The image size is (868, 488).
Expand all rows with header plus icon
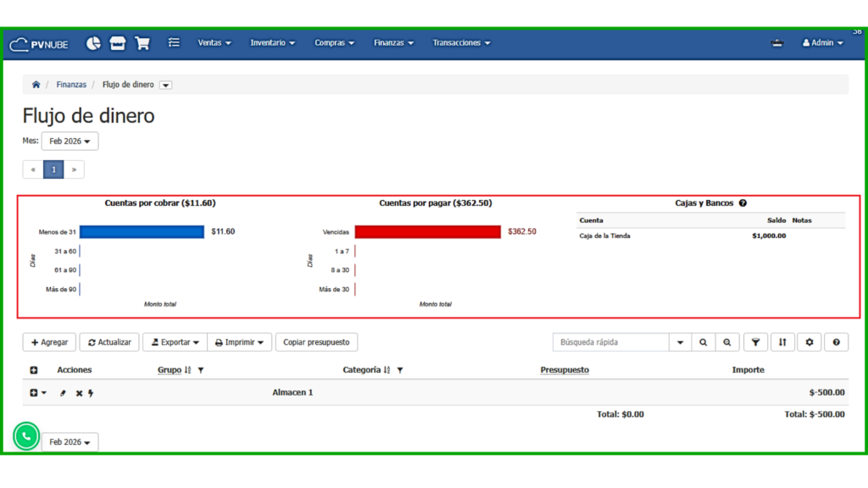[x=34, y=370]
